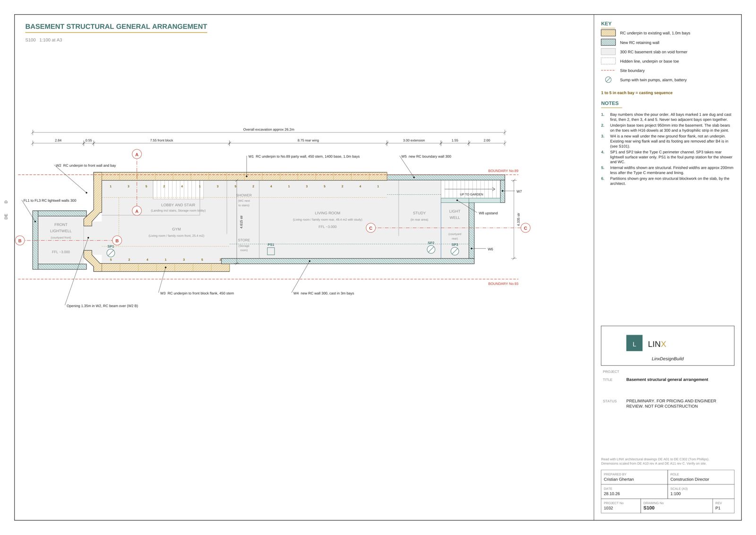Image resolution: width=756 pixels, height=535 pixels.
Task: Click section marker B left of front lightwell
Action: pyautogui.click(x=20, y=241)
